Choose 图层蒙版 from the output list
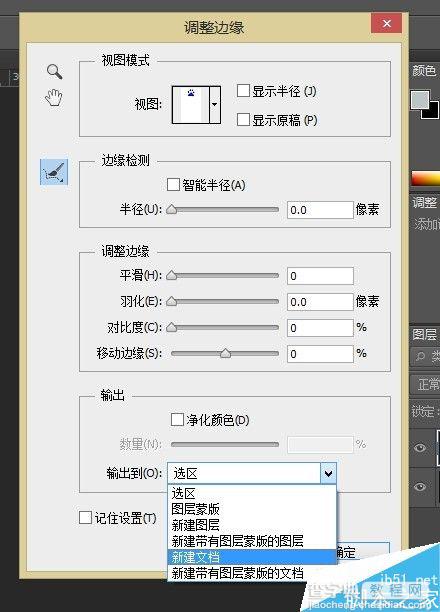 click(x=252, y=509)
